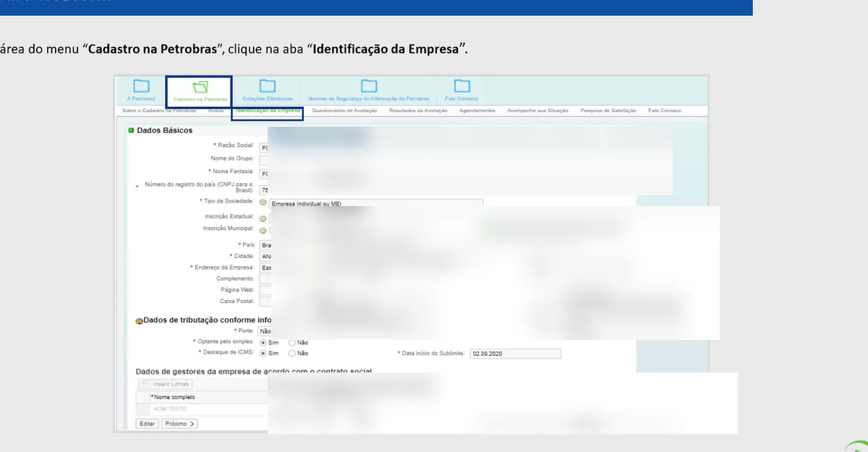Open the Acompanhe sua Situação tab
Image resolution: width=868 pixels, height=452 pixels.
537,111
